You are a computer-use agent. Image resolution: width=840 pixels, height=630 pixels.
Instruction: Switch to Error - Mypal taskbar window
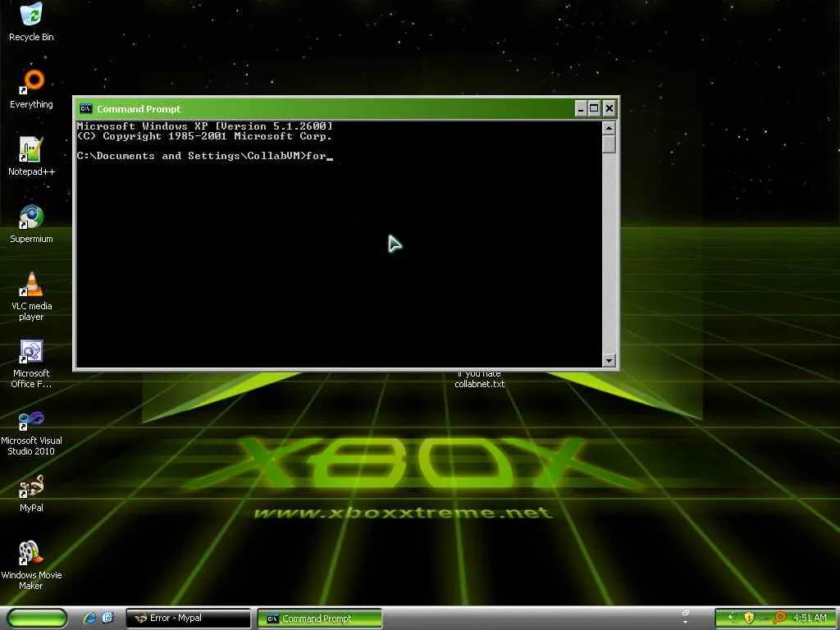(x=188, y=618)
